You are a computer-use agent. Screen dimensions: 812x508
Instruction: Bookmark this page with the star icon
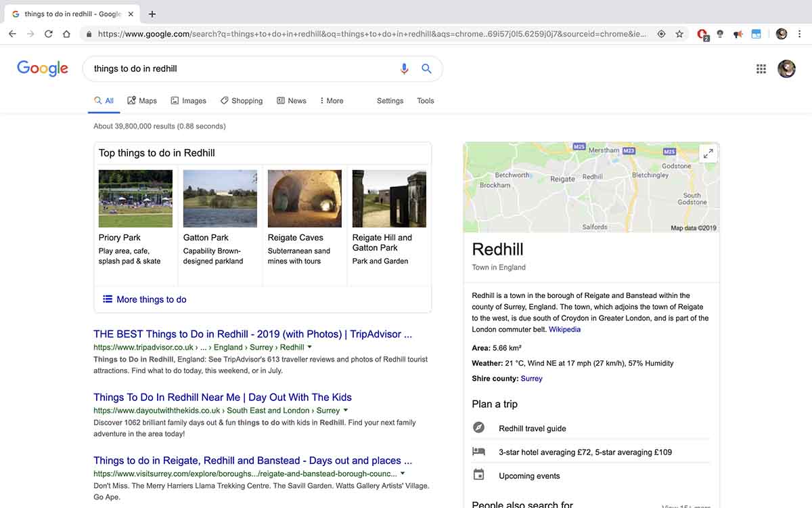(679, 33)
